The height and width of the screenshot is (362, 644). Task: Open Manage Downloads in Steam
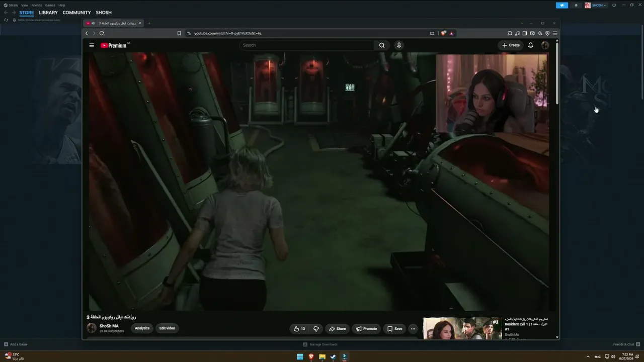click(x=320, y=344)
